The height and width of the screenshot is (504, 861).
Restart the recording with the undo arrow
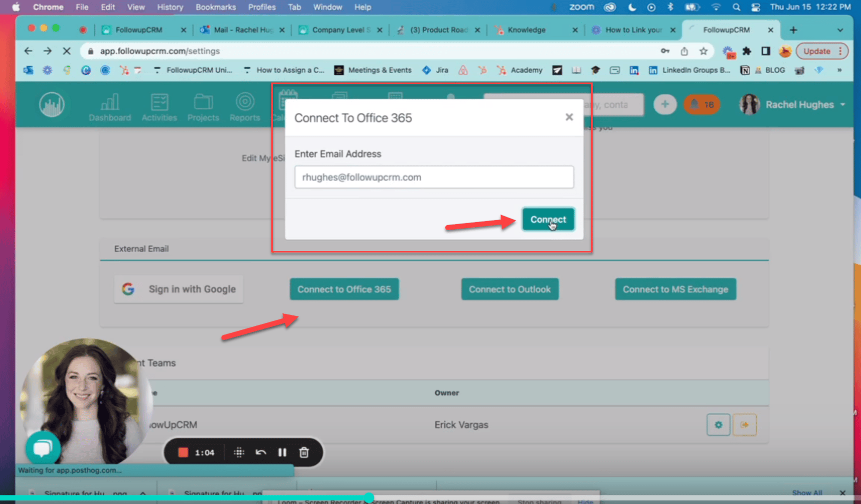261,452
